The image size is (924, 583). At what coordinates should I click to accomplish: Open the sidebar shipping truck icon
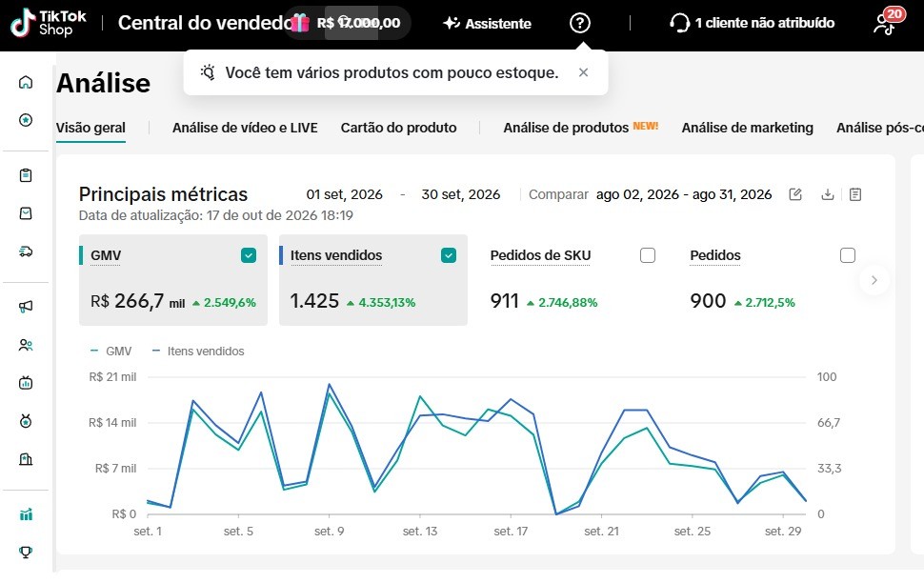point(26,251)
